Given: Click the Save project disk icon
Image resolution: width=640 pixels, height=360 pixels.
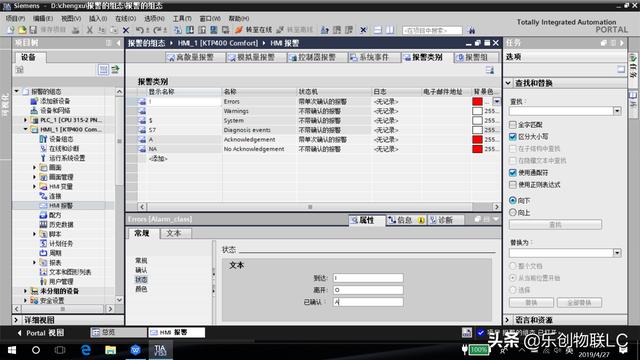Looking at the screenshot, I should (33, 30).
